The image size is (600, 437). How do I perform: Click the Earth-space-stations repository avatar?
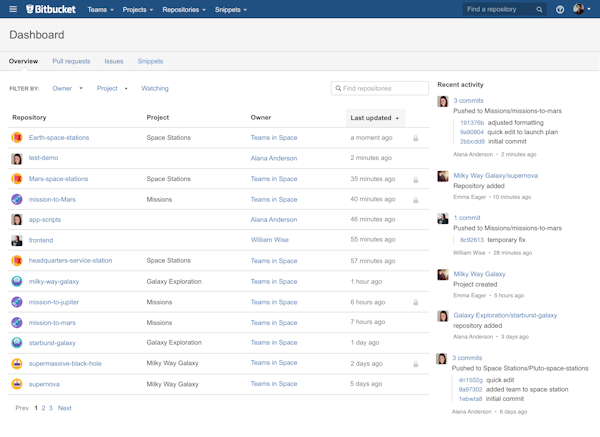(16, 137)
